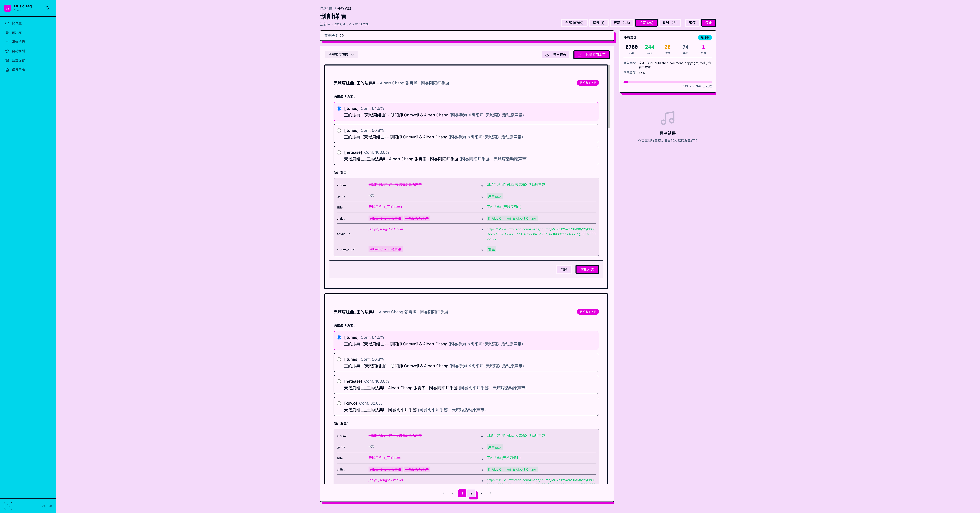Click 应用所选 on the first card
Viewport: 980px width, 513px height.
pos(587,269)
